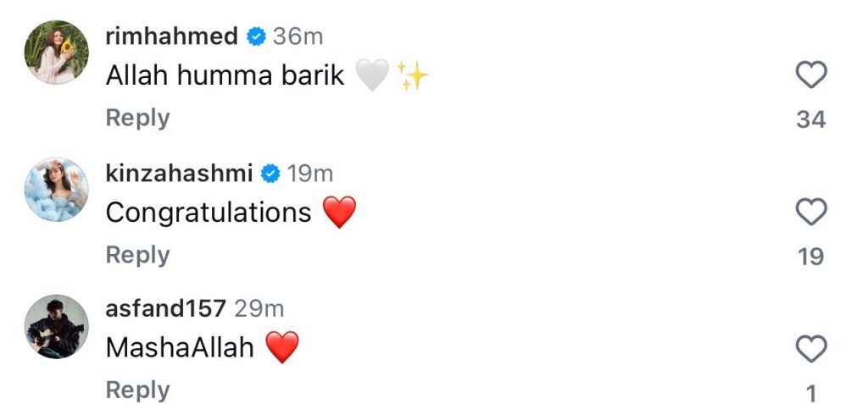Viewport: 868px width, 404px height.
Task: Like kinzahashmi's Congratulations comment
Action: click(811, 213)
